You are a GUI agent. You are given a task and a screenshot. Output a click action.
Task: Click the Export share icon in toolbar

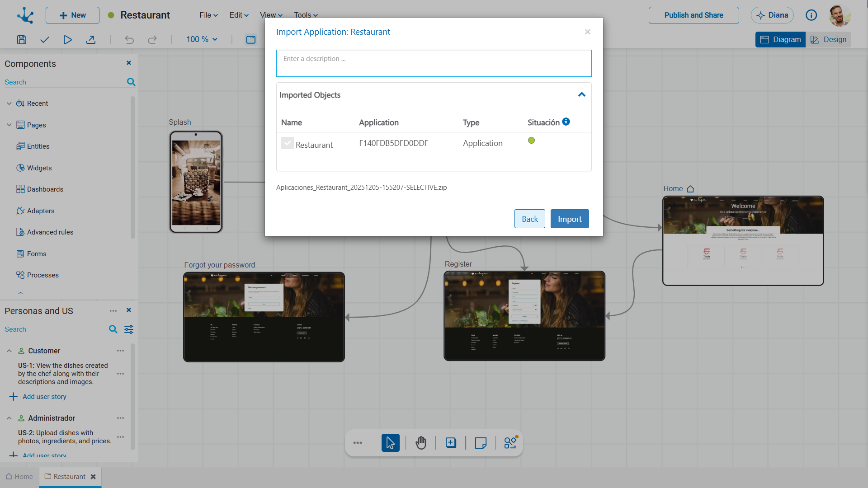pyautogui.click(x=91, y=40)
